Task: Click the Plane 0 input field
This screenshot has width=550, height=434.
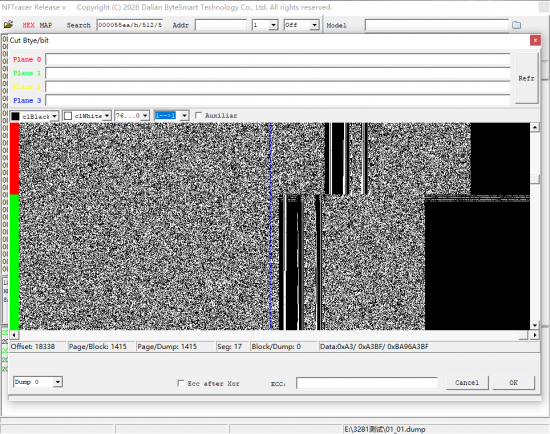Action: tap(277, 59)
